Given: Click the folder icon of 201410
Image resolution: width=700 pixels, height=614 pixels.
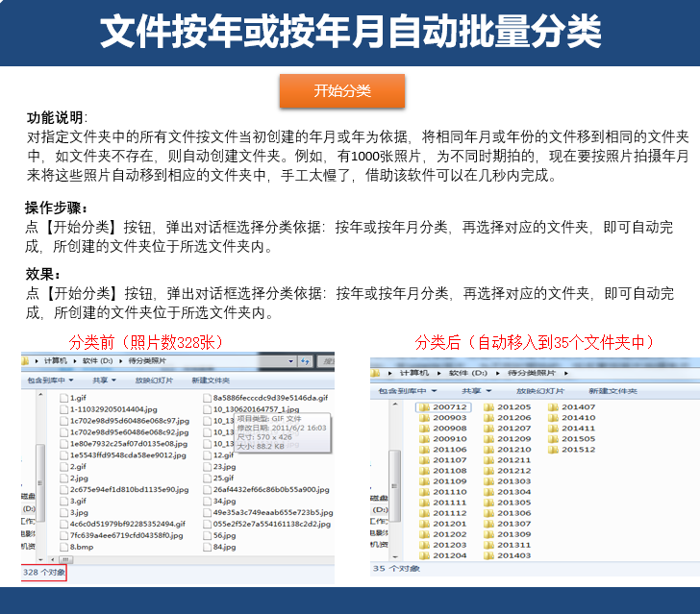Looking at the screenshot, I should pyautogui.click(x=553, y=418).
